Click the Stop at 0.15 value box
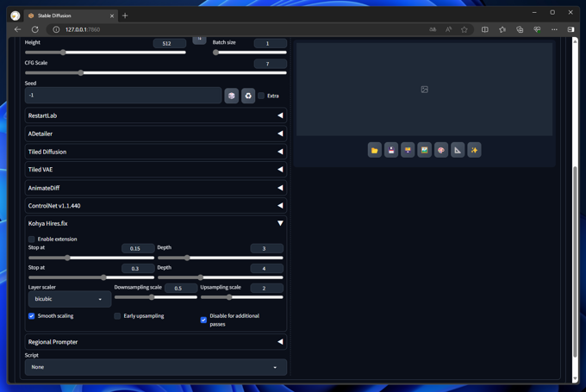 138,248
